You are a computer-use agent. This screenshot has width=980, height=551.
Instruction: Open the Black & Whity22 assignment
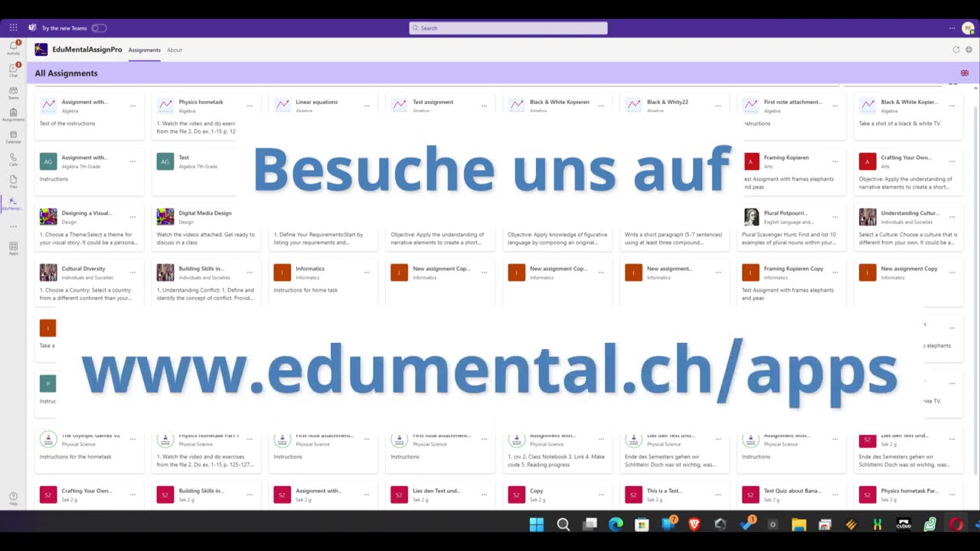click(x=668, y=102)
